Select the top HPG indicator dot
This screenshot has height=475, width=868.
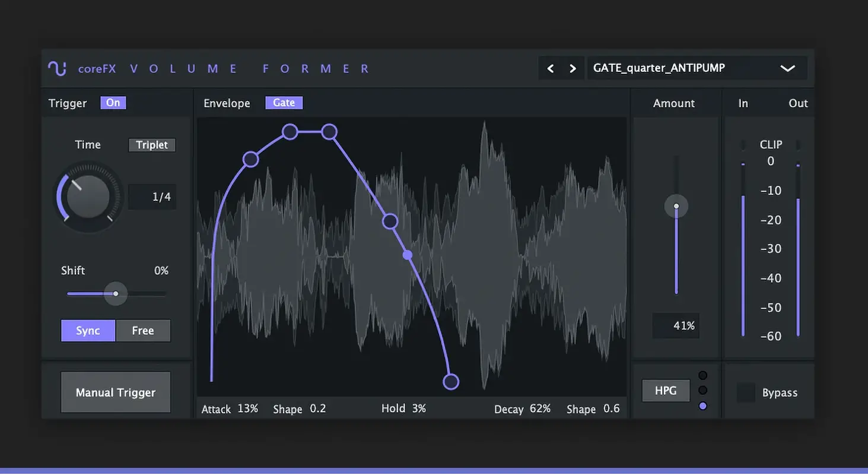click(x=703, y=375)
